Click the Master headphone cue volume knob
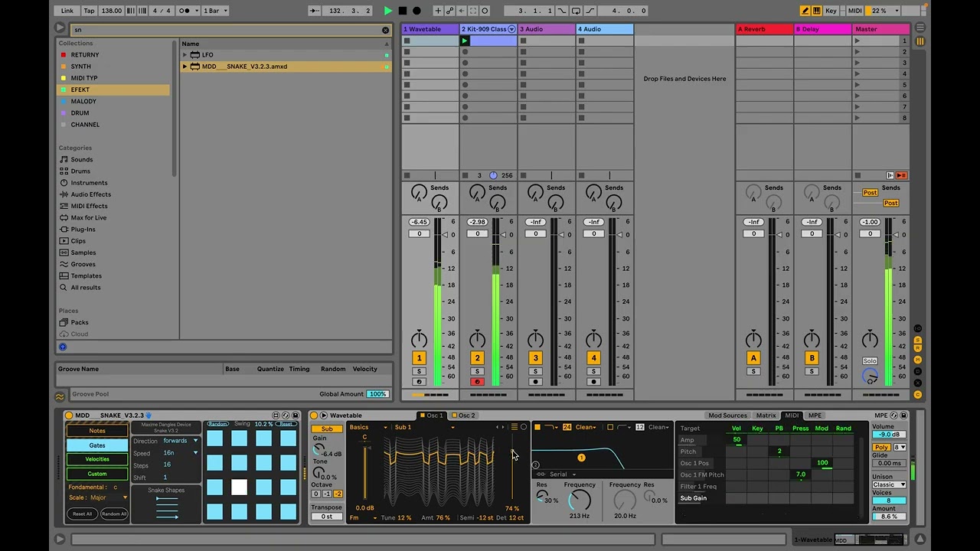Screen dimensions: 980x551 pos(870,375)
